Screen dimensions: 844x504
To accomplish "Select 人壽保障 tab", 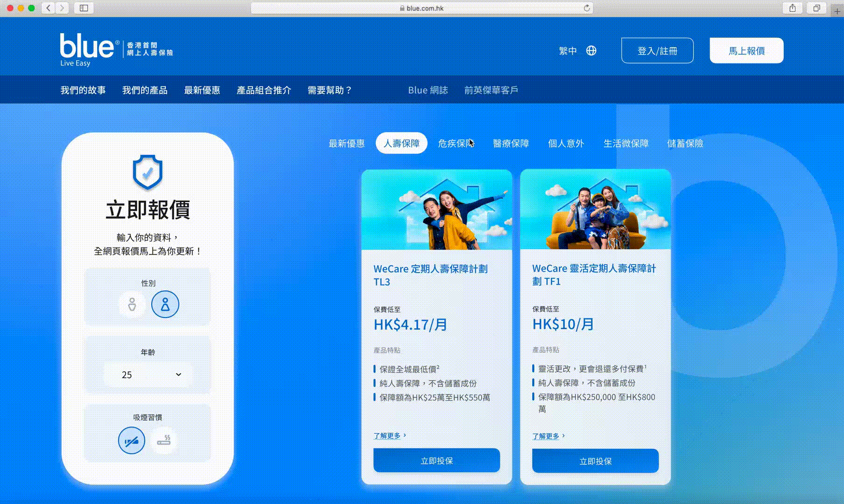I will (x=401, y=143).
